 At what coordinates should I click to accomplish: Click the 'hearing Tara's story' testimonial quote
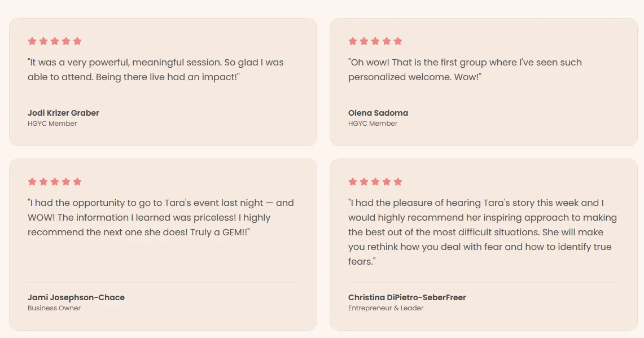click(483, 232)
